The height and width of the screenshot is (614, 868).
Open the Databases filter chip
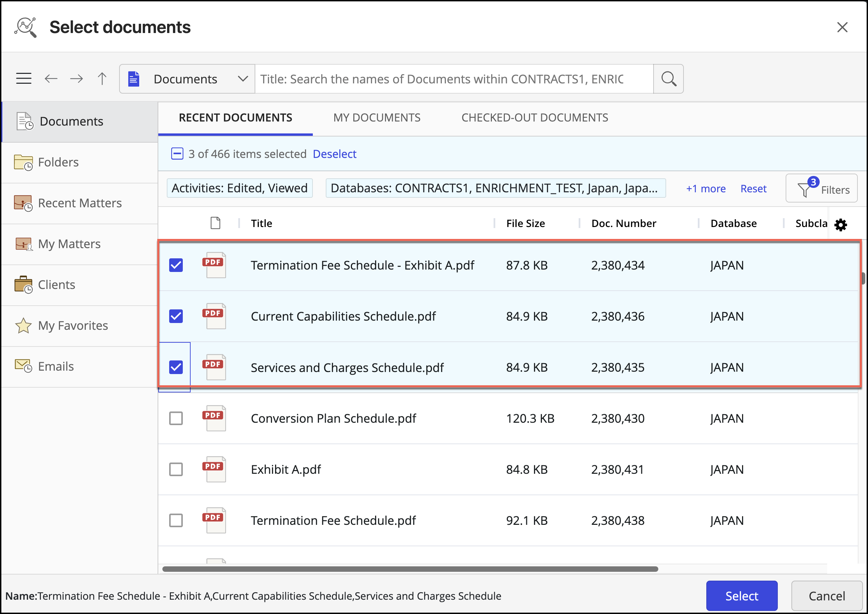[495, 188]
